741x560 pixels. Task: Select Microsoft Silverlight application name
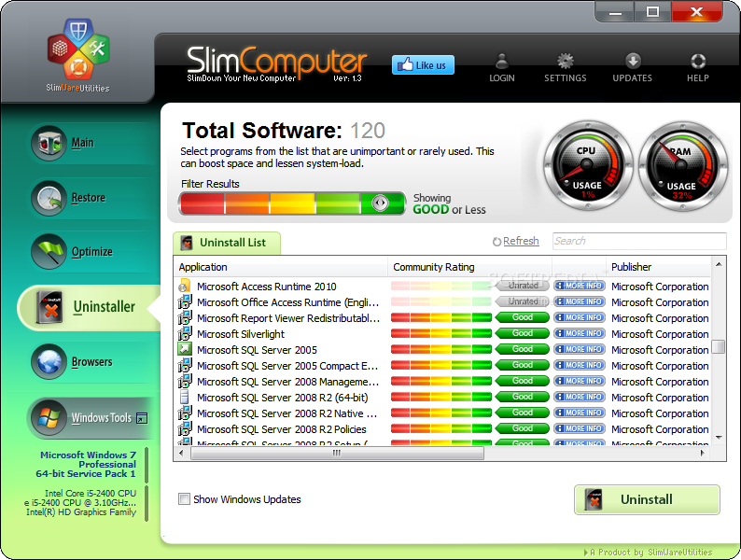coord(241,334)
